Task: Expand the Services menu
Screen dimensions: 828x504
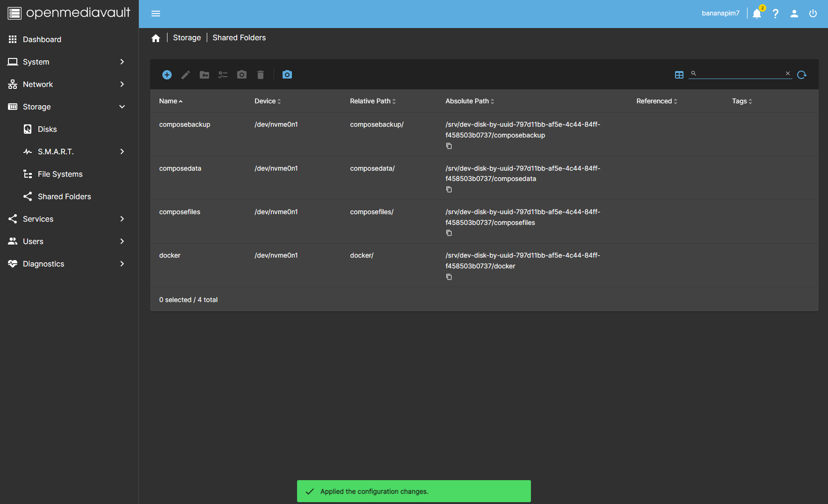Action: 69,219
